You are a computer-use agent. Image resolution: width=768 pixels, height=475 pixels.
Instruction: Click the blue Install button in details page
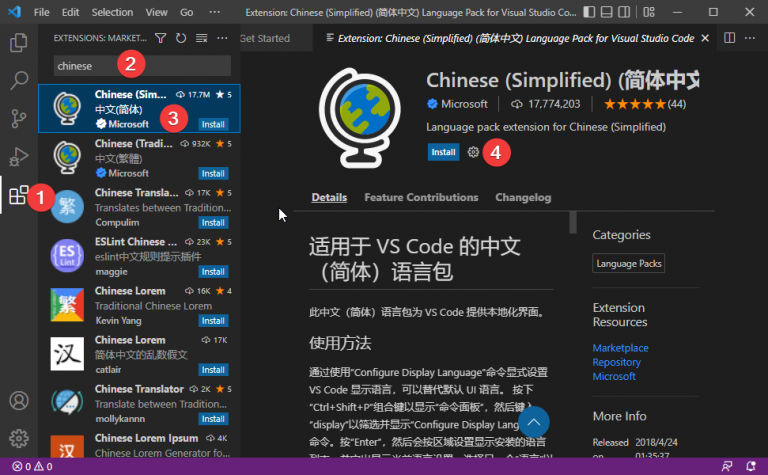pyautogui.click(x=443, y=152)
